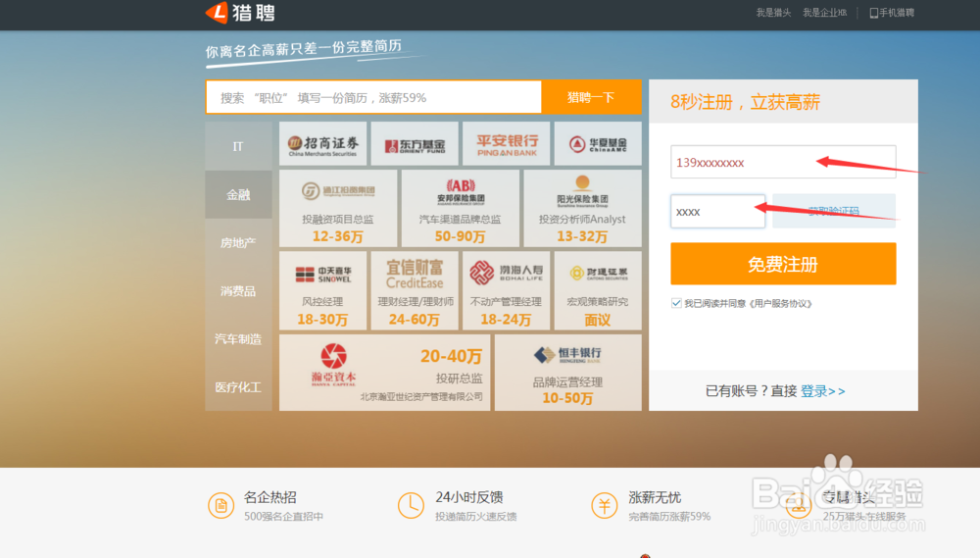Open the 华夏基金 company logo
The image size is (980, 558).
598,144
